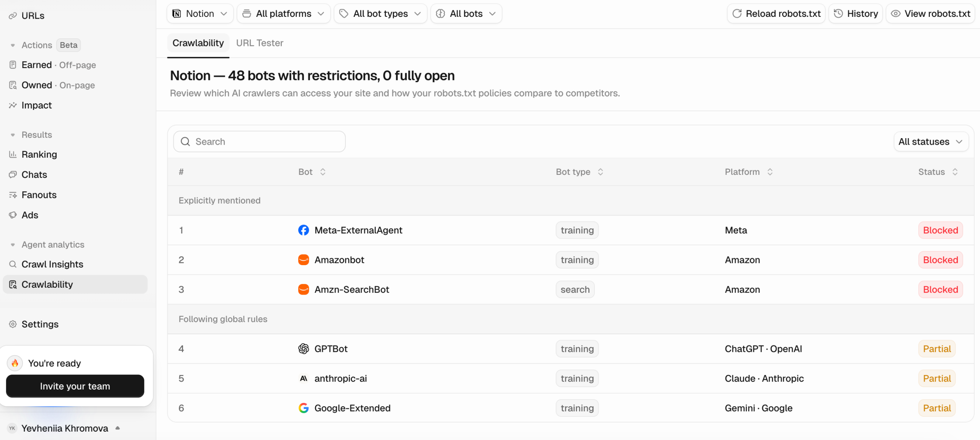Viewport: 980px width, 440px height.
Task: Open the Notion brand dropdown
Action: [x=200, y=14]
